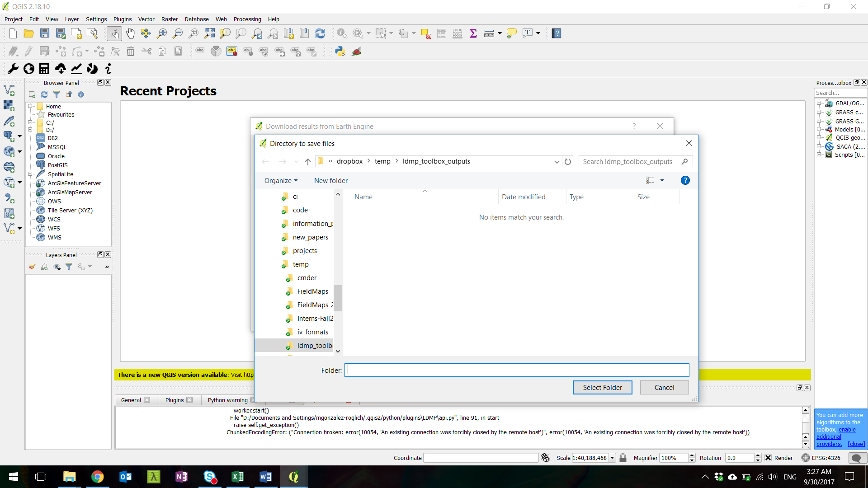868x488 pixels.
Task: Click the Refresh map canvas icon
Action: pos(320,33)
